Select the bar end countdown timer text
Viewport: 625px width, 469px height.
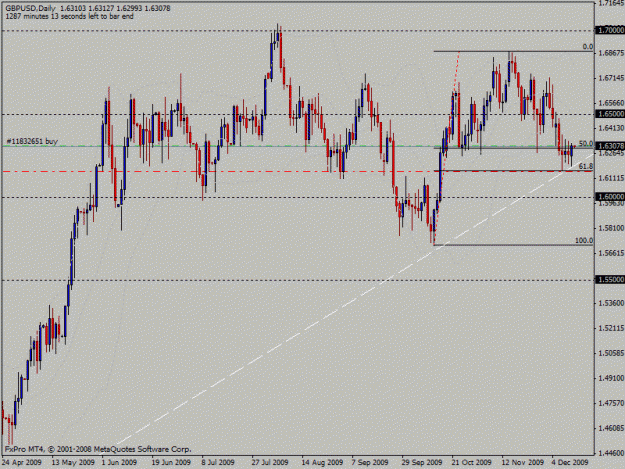(69, 16)
